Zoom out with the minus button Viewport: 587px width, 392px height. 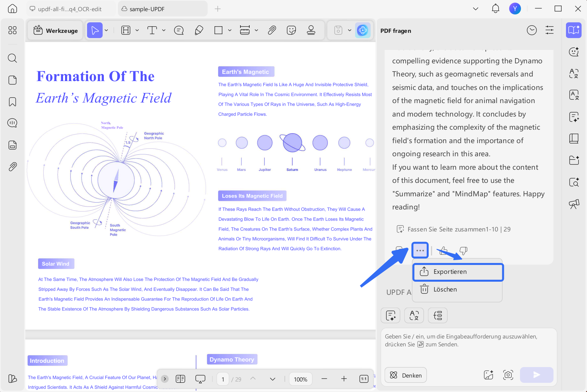(x=324, y=379)
